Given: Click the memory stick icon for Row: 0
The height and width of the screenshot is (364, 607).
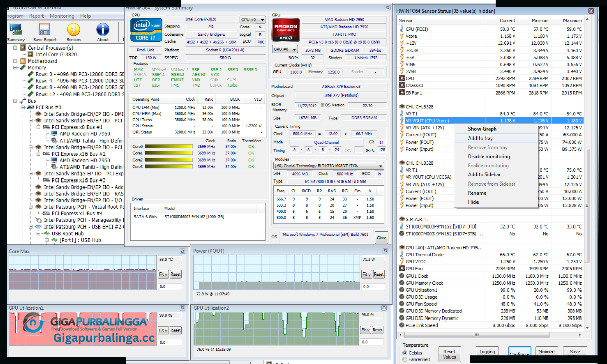Looking at the screenshot, I should pyautogui.click(x=30, y=74).
